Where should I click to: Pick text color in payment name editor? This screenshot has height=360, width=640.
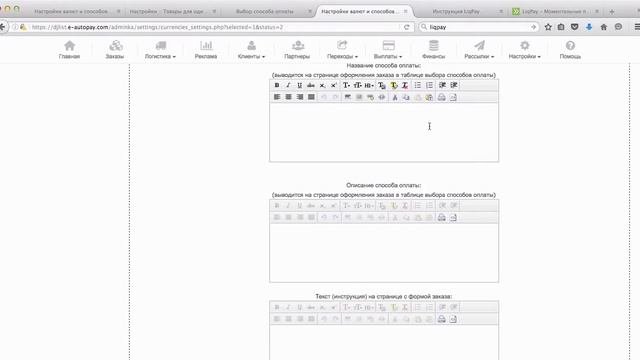click(x=382, y=85)
